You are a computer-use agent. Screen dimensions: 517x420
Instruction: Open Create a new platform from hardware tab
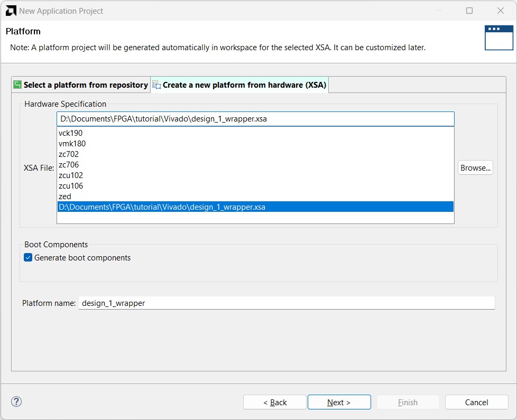pyautogui.click(x=239, y=85)
